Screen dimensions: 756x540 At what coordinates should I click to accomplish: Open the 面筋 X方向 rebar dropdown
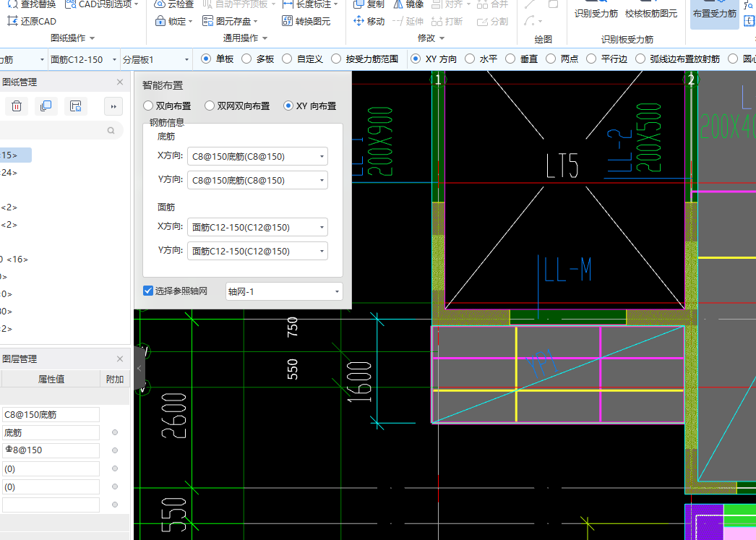(257, 227)
